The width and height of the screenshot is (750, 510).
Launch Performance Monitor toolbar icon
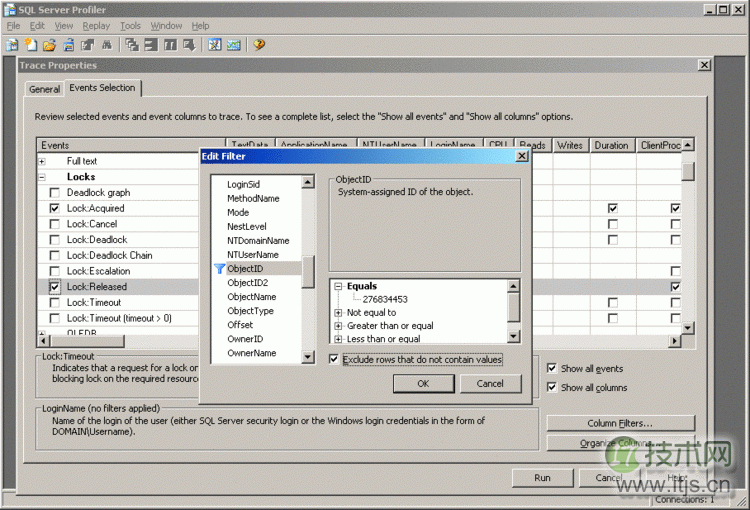point(233,45)
